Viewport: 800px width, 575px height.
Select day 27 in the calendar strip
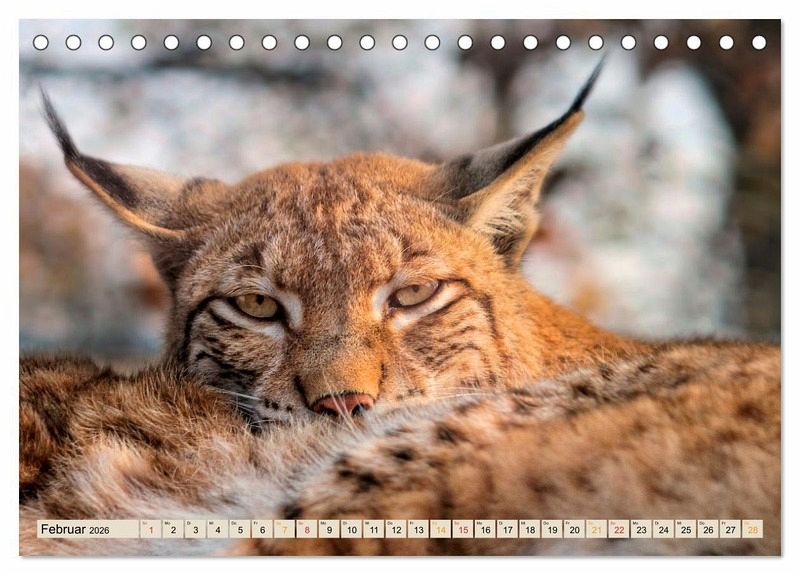tap(731, 529)
